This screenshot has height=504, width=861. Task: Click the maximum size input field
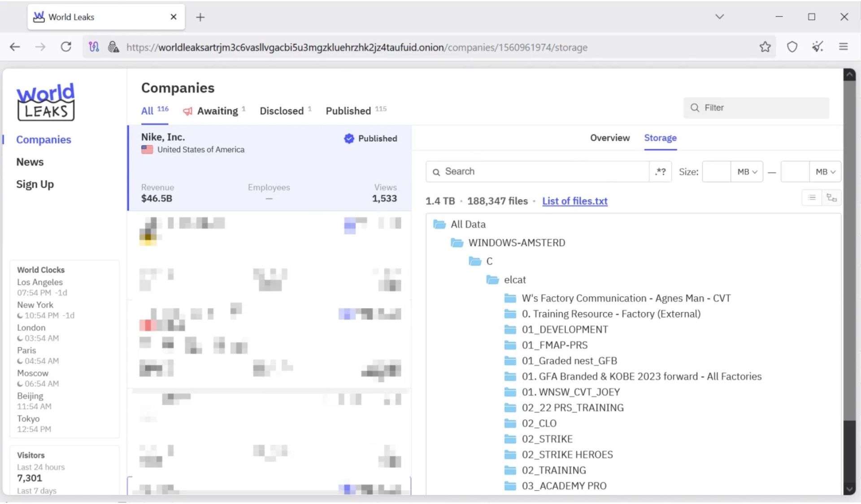pyautogui.click(x=795, y=172)
